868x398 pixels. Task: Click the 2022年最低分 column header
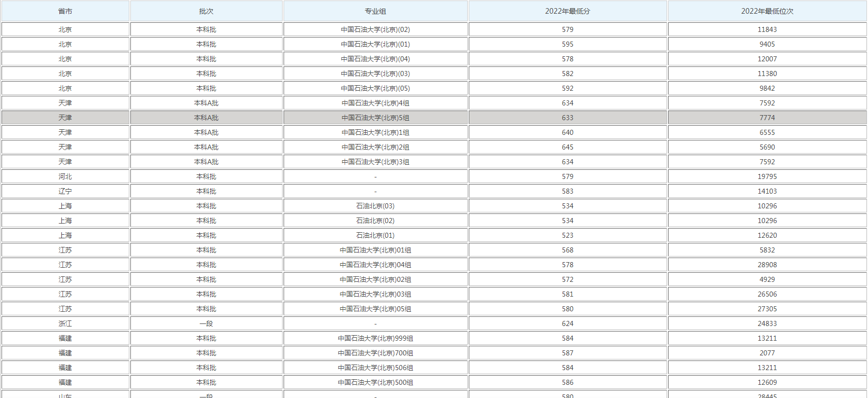[x=568, y=11]
